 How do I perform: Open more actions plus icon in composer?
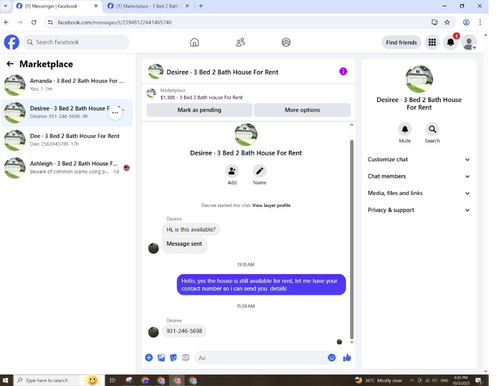(x=149, y=358)
